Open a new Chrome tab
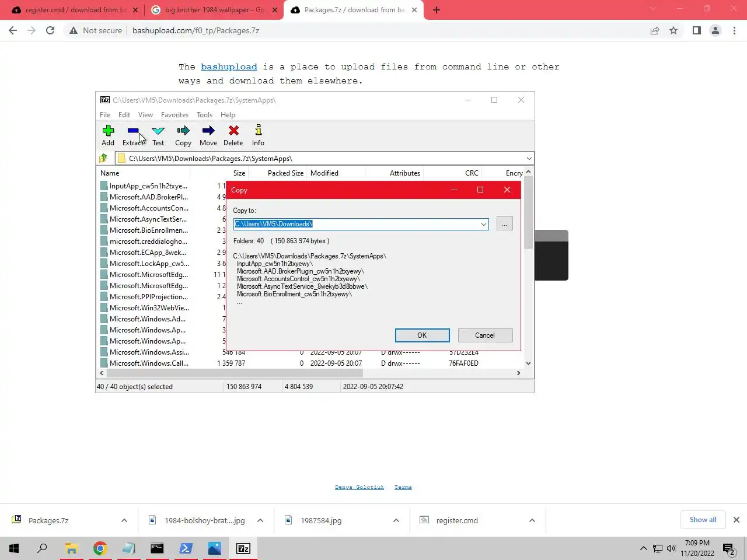The image size is (747, 560). point(437,10)
